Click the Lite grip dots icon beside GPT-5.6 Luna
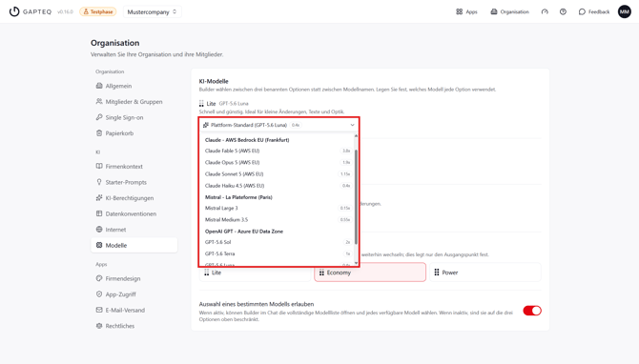This screenshot has height=364, width=639. [x=201, y=104]
